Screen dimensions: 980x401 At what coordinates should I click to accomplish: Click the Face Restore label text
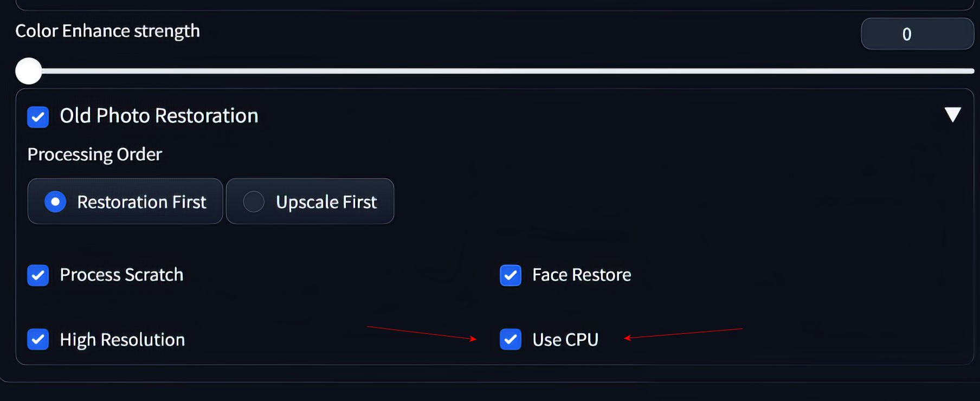coord(582,275)
